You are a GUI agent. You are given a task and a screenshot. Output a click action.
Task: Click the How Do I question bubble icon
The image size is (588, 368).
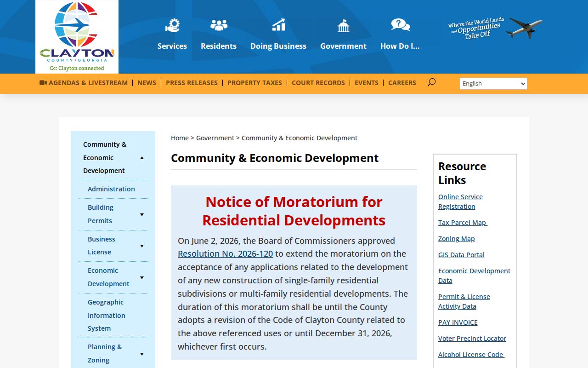tap(400, 25)
